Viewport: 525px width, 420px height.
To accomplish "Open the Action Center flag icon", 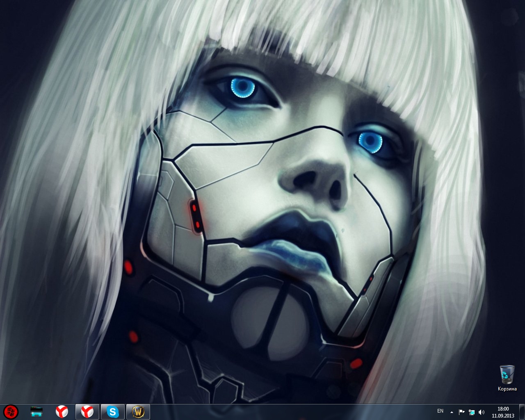I will click(x=461, y=412).
